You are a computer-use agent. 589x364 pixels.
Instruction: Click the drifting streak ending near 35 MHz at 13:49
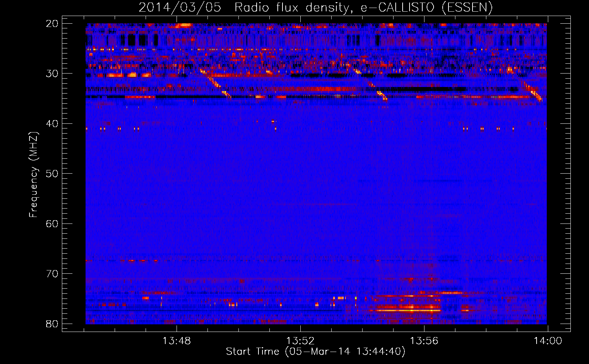point(216,83)
